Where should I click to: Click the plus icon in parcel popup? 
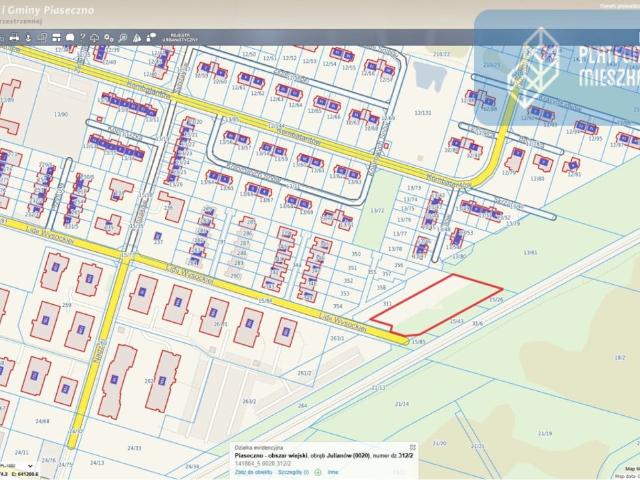(x=318, y=472)
